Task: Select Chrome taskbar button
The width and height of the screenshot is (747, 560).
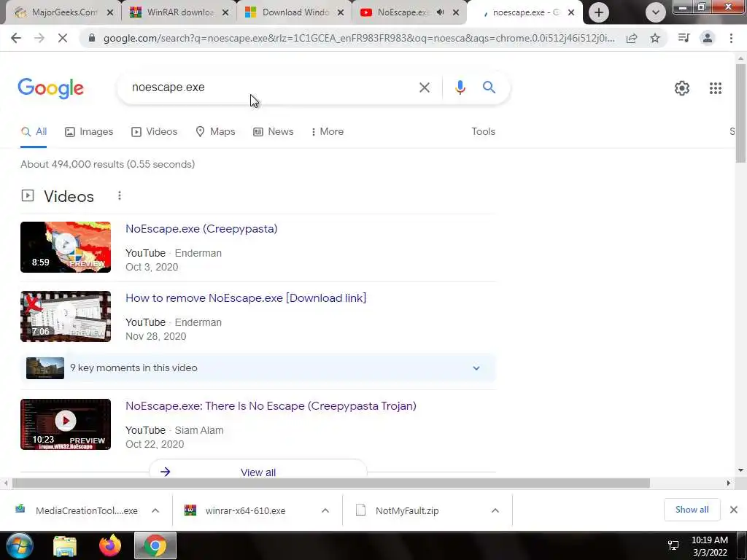Action: click(155, 545)
